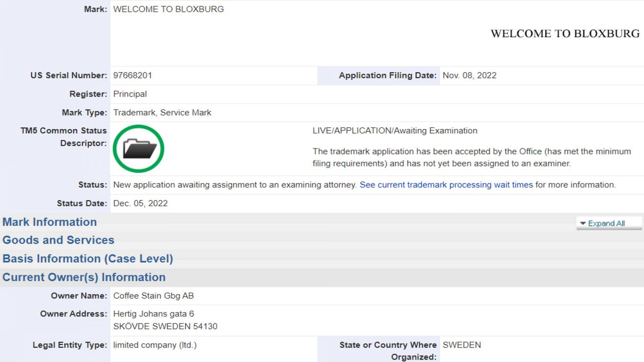Expand the Goods and Services section

[x=58, y=240]
